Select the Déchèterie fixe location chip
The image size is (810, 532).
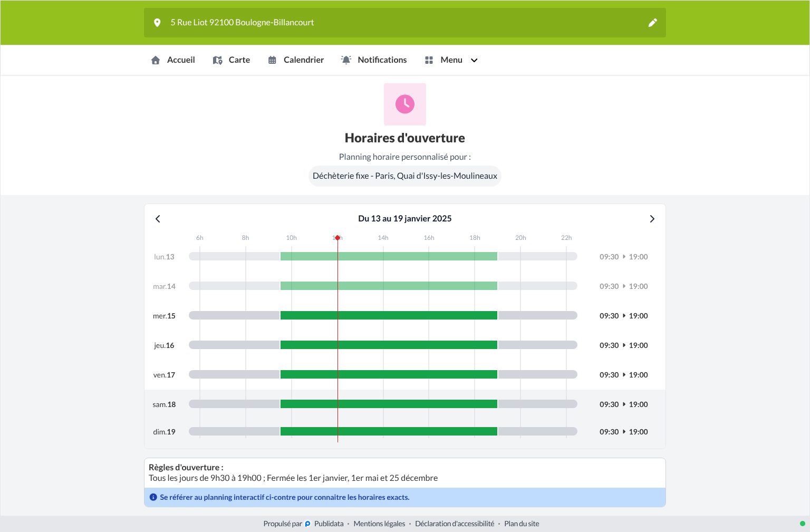tap(405, 176)
